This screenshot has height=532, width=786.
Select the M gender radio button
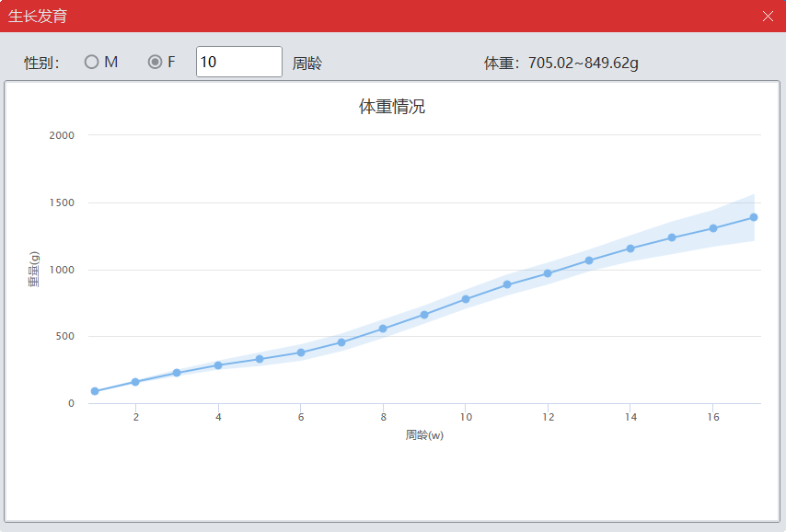(x=91, y=62)
